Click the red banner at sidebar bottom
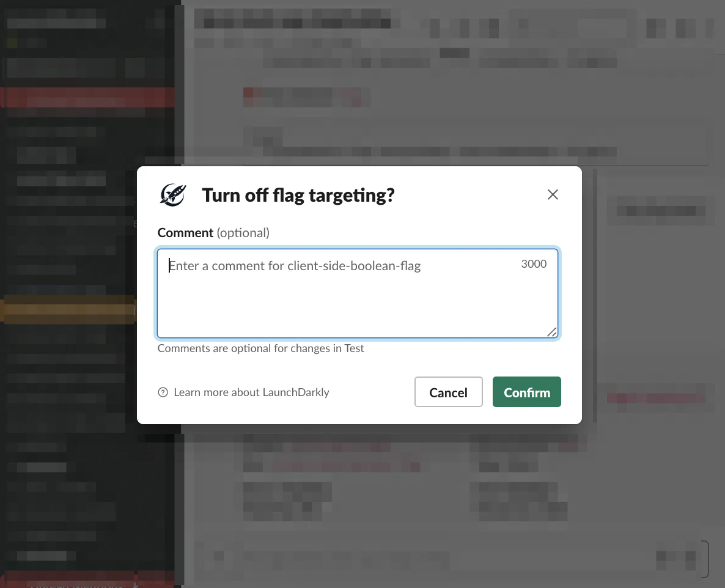The height and width of the screenshot is (588, 725). tap(88, 579)
